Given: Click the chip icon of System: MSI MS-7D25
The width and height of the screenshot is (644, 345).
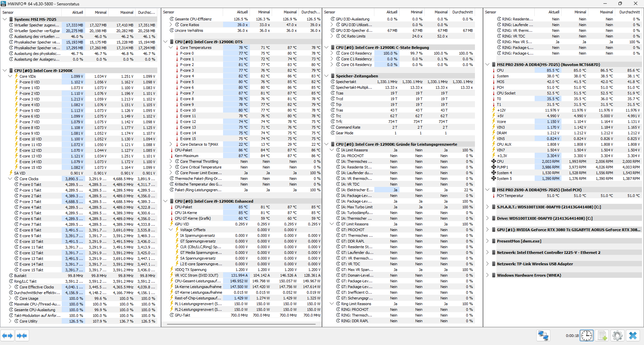Looking at the screenshot, I should click(x=11, y=19).
